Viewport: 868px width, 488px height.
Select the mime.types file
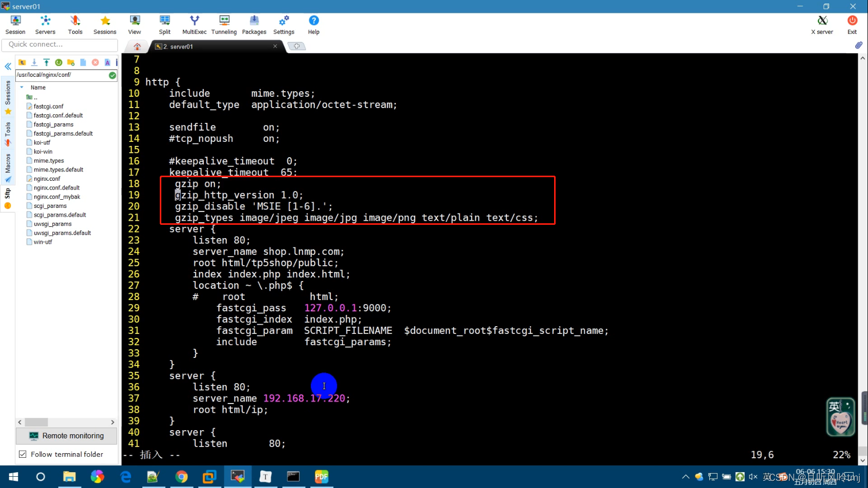point(46,161)
